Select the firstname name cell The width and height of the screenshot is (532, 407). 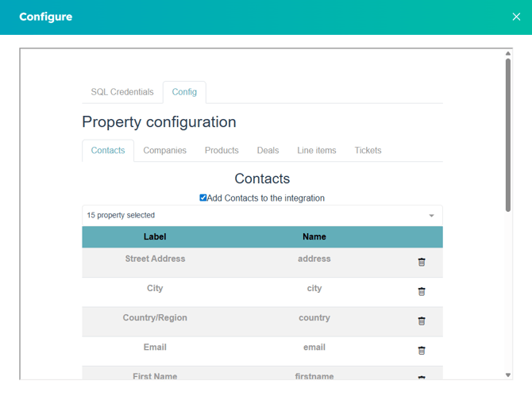click(314, 376)
